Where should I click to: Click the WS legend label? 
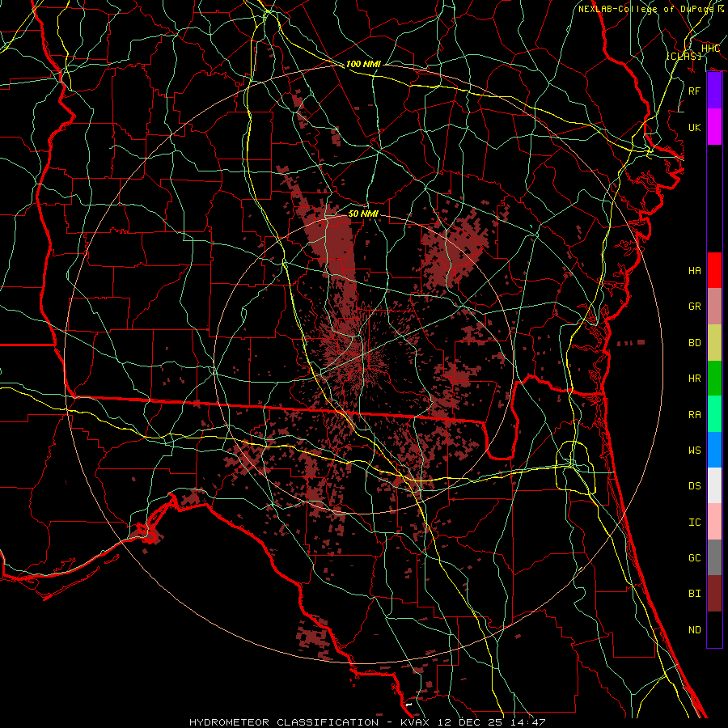694,450
